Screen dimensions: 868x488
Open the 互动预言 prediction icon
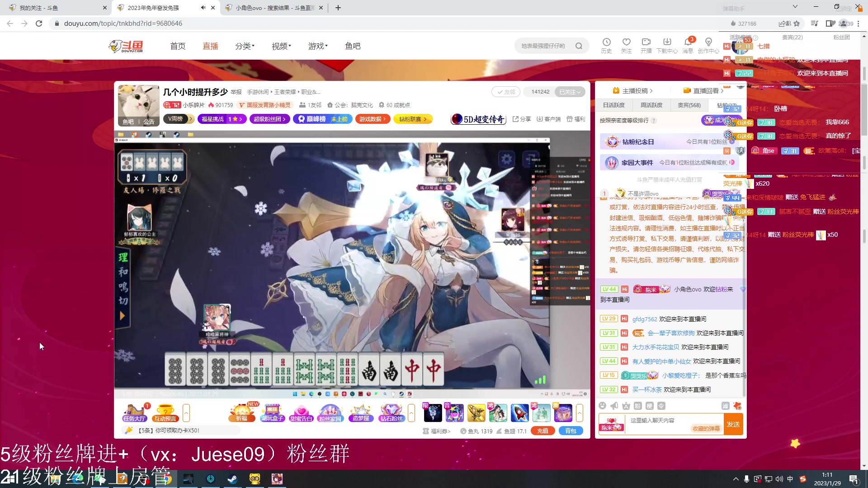point(165,413)
